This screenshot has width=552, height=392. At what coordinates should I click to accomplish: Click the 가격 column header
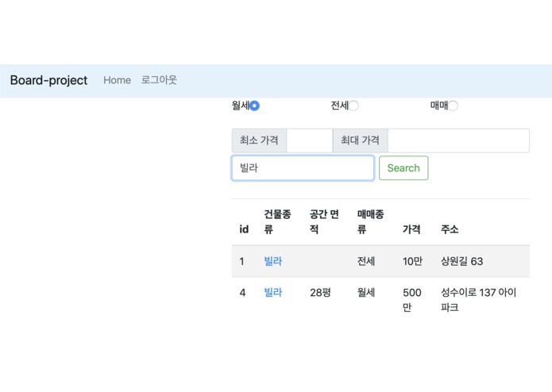pyautogui.click(x=411, y=229)
